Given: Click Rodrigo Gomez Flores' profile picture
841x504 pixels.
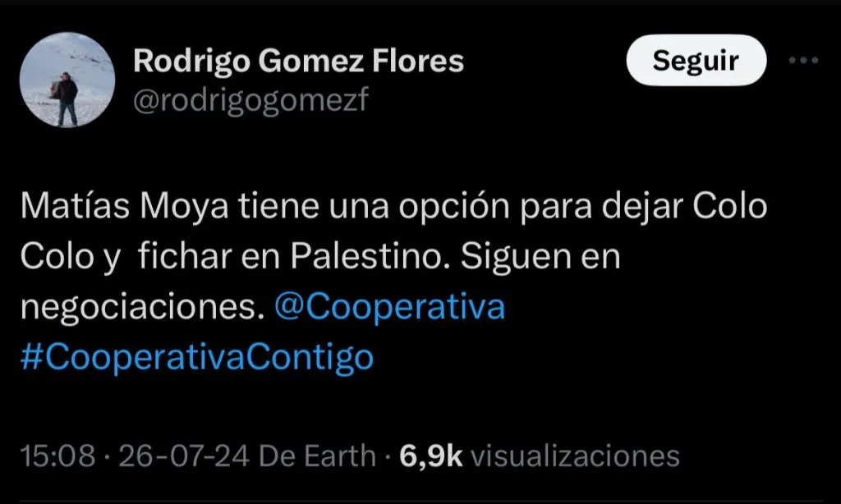Looking at the screenshot, I should (67, 80).
